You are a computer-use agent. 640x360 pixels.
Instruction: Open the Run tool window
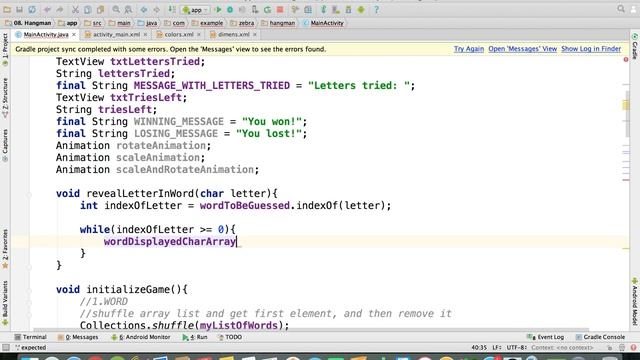[195, 337]
